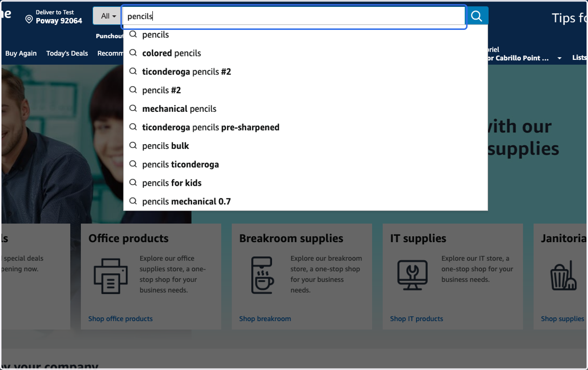The height and width of the screenshot is (370, 588).
Task: Click search icon beside 'mechanical pencils' suggestion
Action: pos(133,108)
